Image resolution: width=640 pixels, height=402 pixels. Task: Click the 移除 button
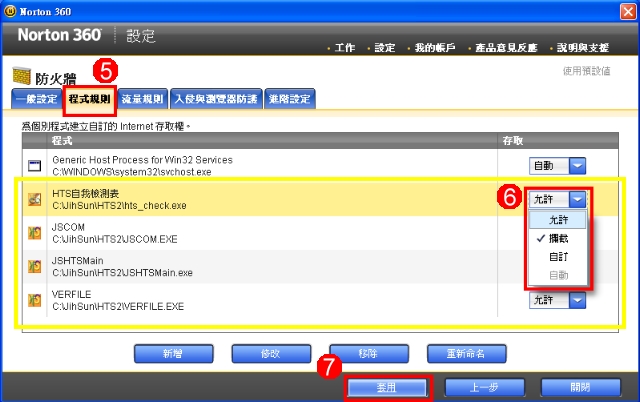pyautogui.click(x=369, y=353)
